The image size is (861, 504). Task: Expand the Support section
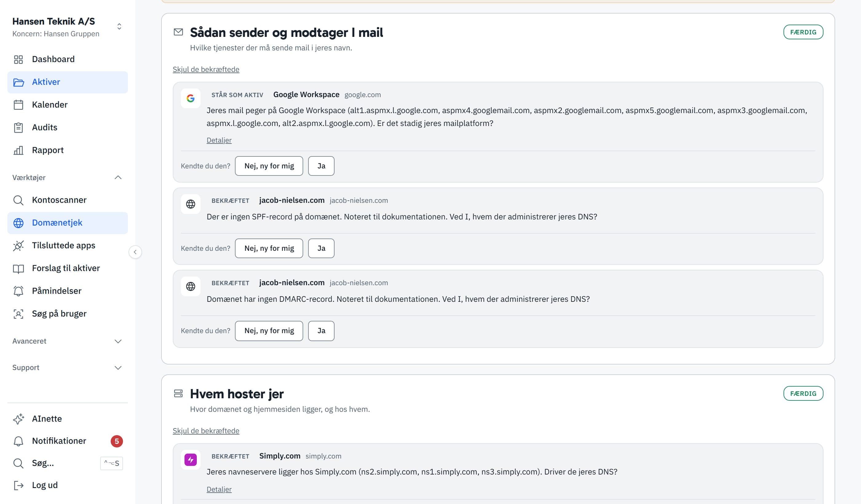(67, 368)
